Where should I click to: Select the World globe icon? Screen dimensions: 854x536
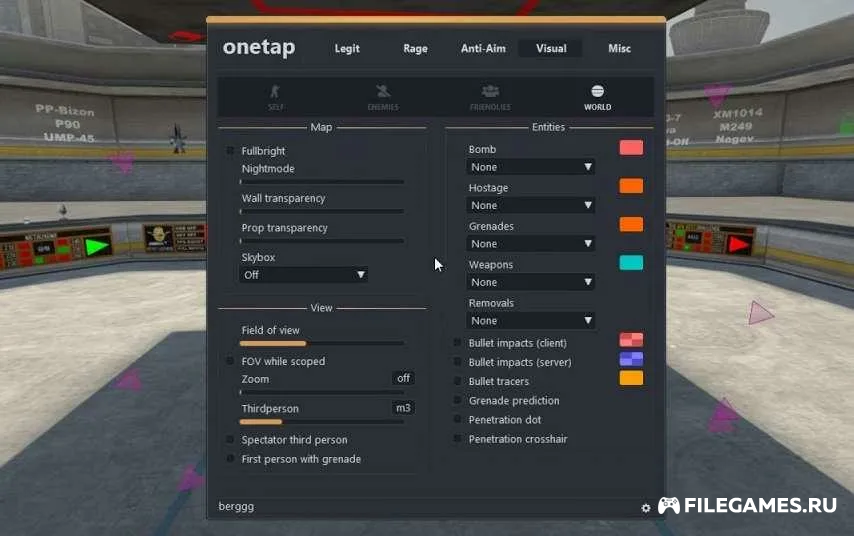[x=597, y=92]
